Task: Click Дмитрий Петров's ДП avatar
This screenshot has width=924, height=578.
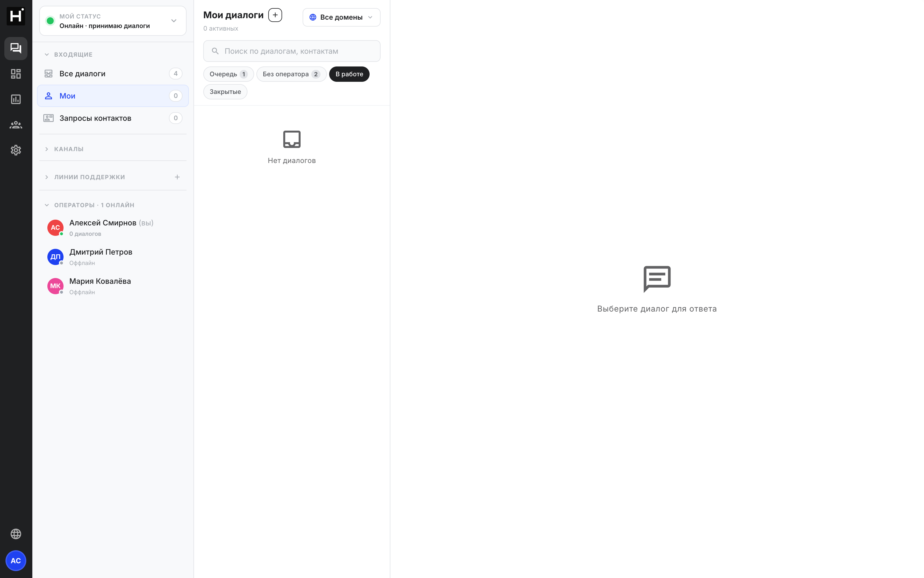Action: 55,257
